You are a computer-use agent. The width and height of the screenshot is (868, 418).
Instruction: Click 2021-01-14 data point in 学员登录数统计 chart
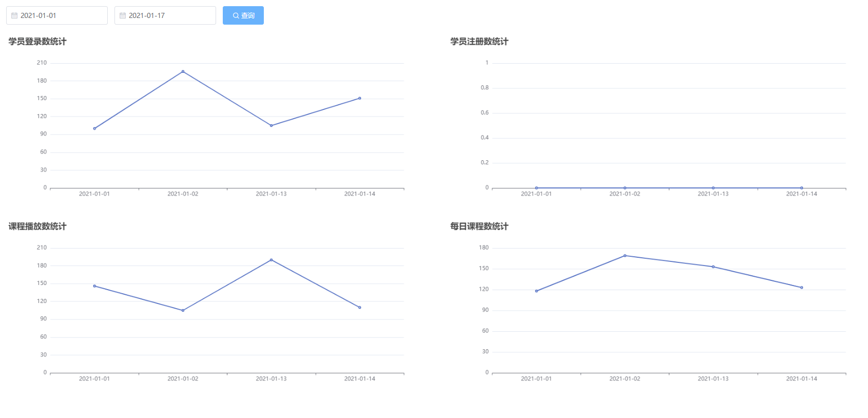click(360, 98)
